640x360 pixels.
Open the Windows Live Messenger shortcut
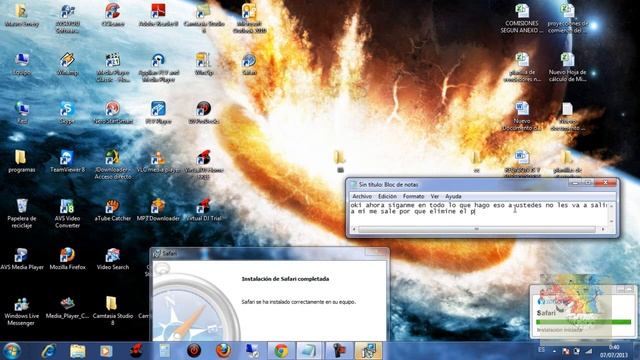[x=22, y=310]
